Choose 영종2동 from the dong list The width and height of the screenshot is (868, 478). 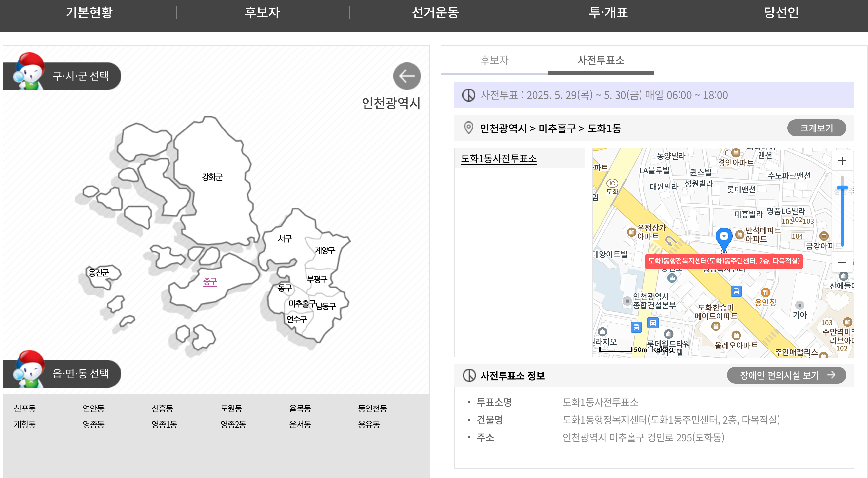233,424
